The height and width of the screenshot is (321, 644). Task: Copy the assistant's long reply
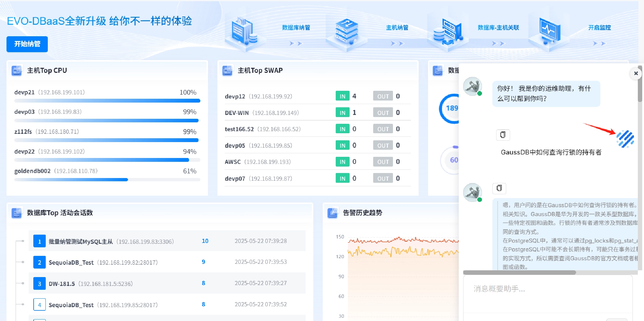tap(499, 188)
